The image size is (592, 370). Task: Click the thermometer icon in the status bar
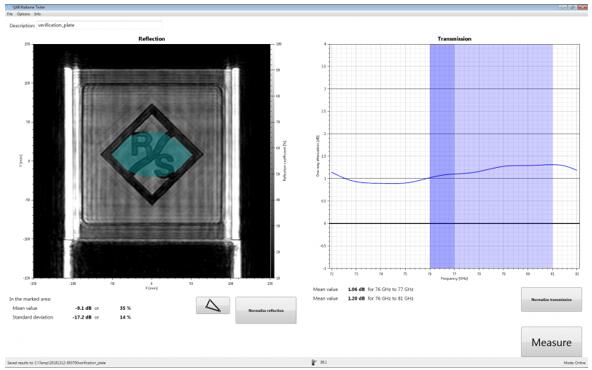(x=314, y=362)
